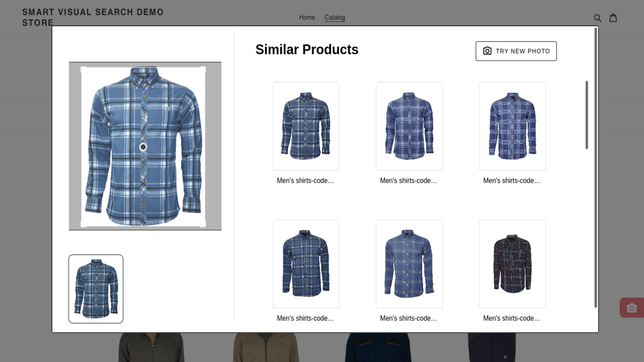Open the floating camera search widget
The image size is (644, 362).
[631, 307]
